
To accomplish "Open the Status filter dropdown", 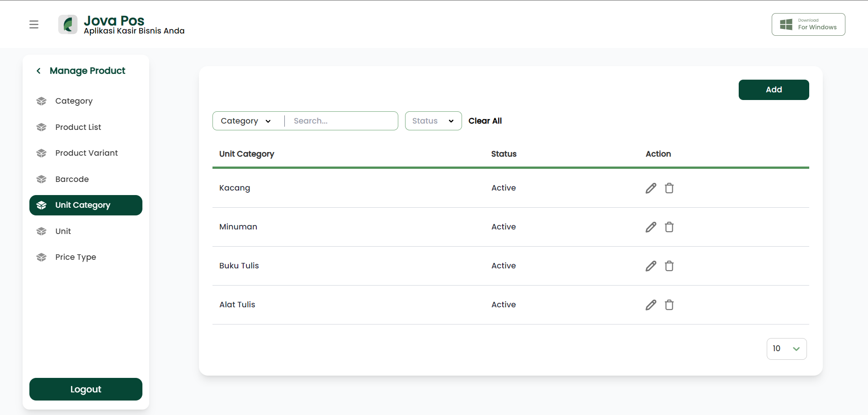I will click(x=433, y=121).
